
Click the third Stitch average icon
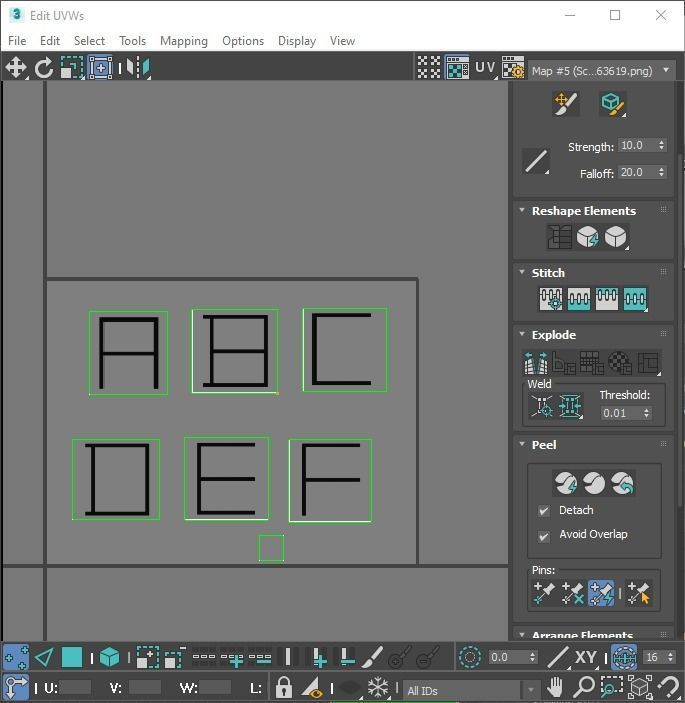coord(607,299)
